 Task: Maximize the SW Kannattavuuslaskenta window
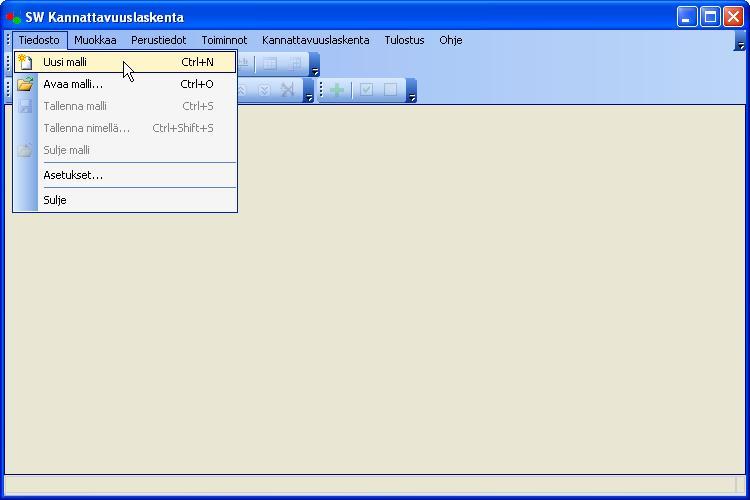click(710, 17)
